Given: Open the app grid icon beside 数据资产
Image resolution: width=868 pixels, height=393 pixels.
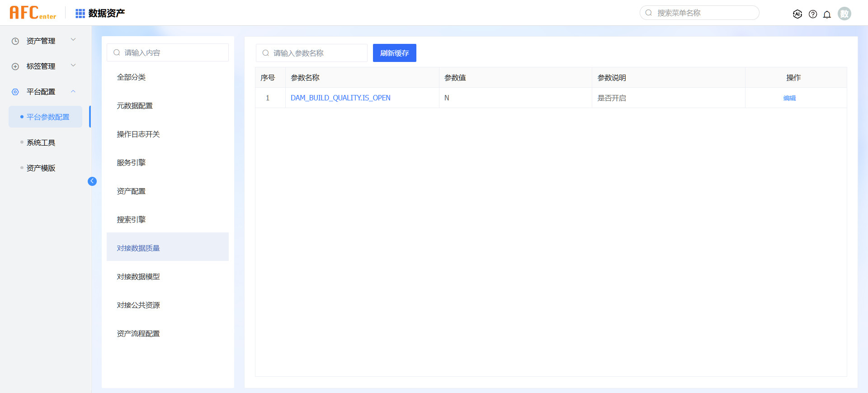Looking at the screenshot, I should tap(80, 14).
